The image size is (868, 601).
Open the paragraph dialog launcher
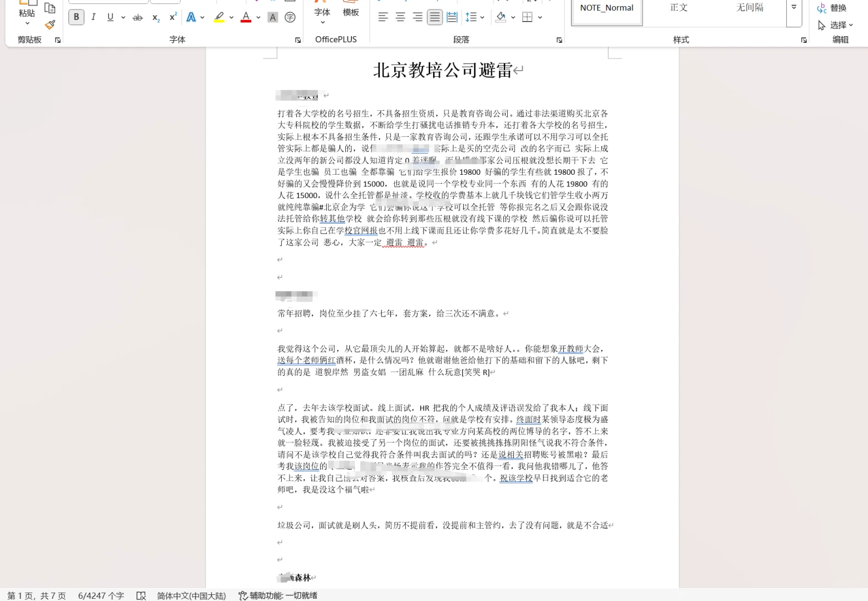(x=559, y=40)
